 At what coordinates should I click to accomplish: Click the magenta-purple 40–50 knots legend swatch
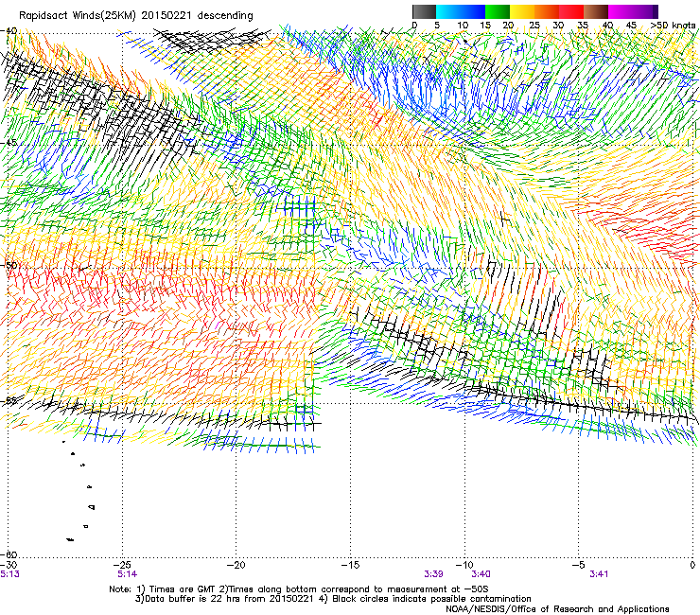(633, 11)
